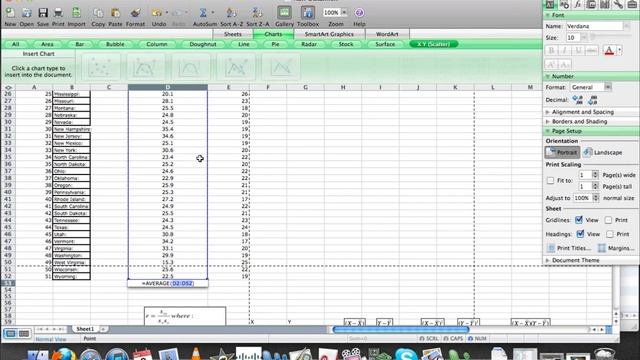Switch to the WordArt tab
The height and width of the screenshot is (360, 640).
tap(387, 34)
